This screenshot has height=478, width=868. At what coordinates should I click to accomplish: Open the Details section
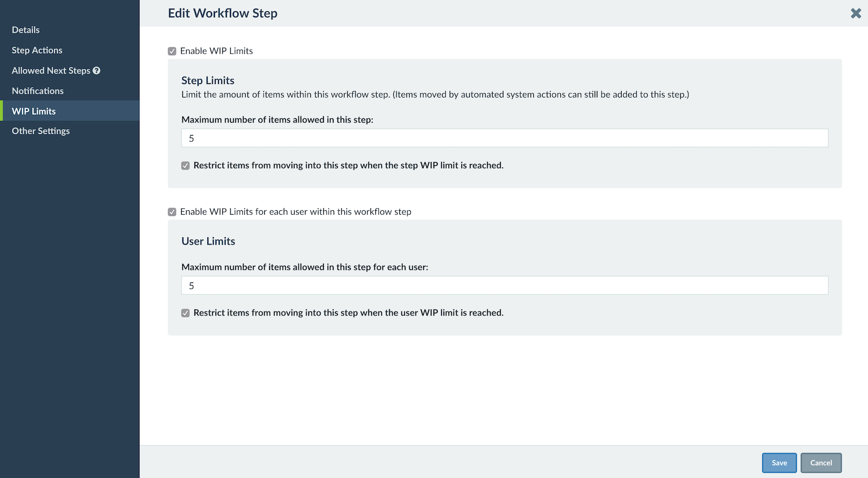(25, 30)
